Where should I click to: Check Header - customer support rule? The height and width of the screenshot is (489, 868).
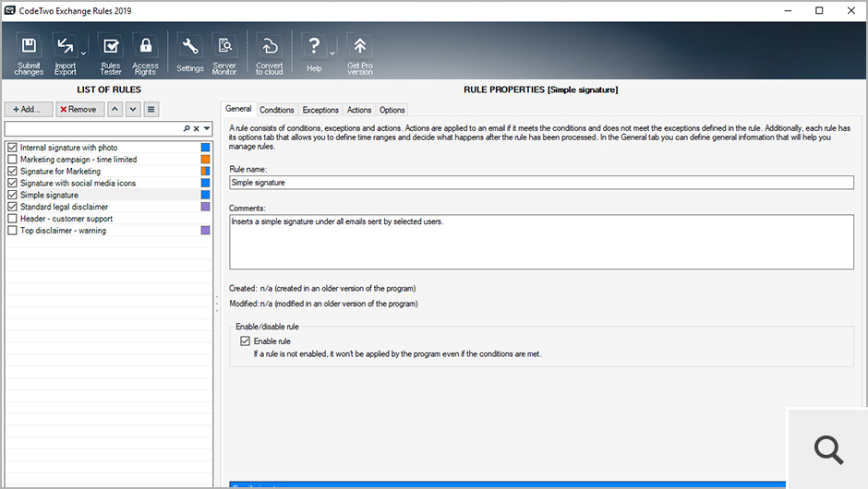coord(12,219)
